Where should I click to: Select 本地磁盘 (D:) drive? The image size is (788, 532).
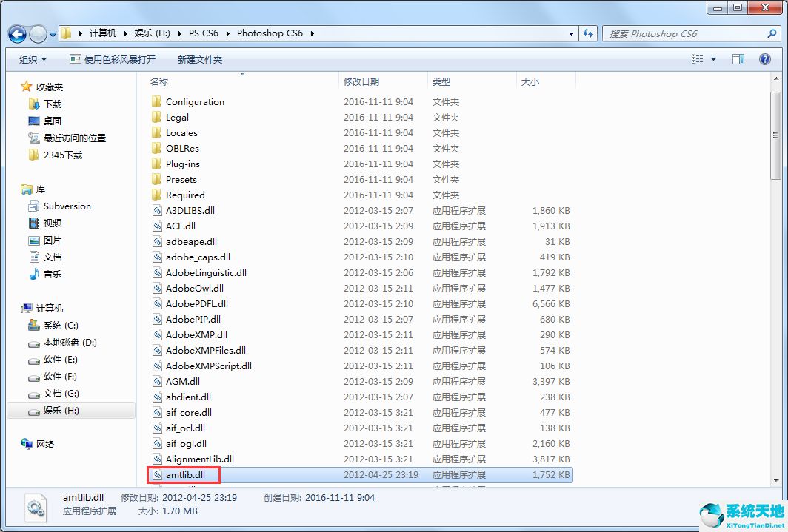[70, 343]
